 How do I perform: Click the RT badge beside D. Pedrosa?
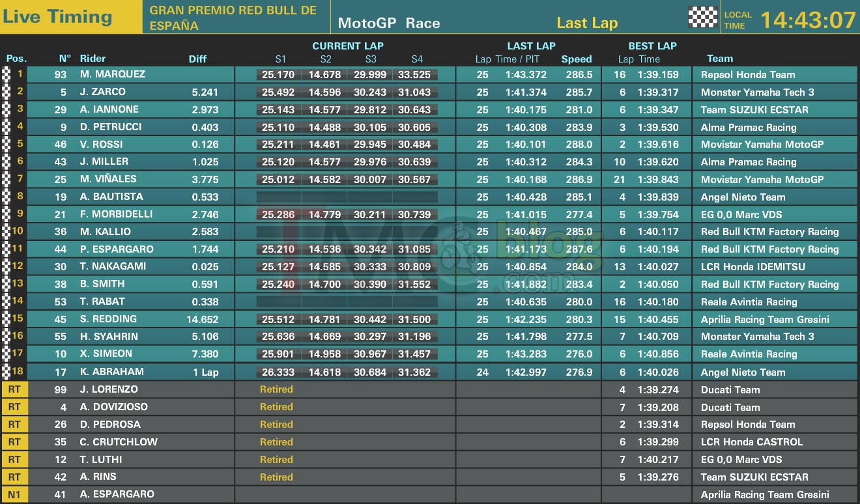pos(14,425)
